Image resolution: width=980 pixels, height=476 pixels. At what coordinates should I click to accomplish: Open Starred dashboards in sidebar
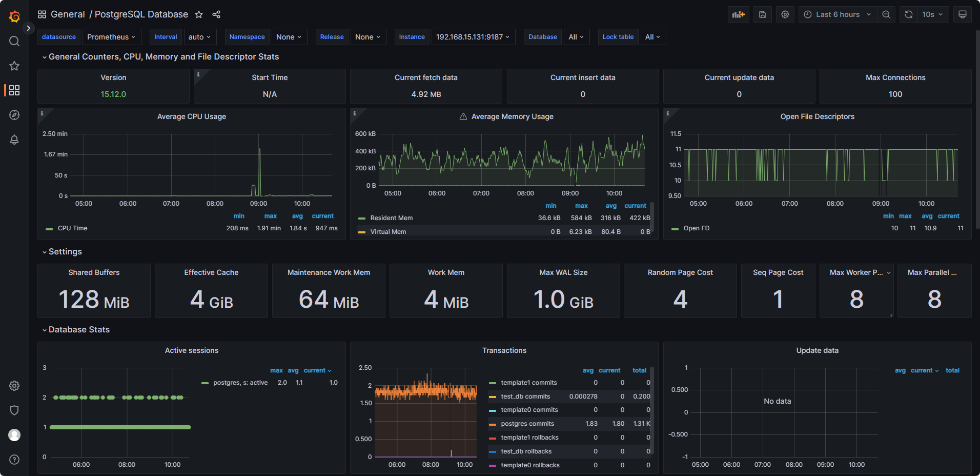(x=14, y=66)
